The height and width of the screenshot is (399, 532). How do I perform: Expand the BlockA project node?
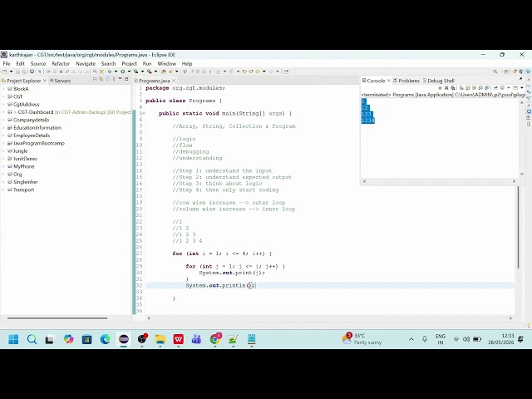pos(3,89)
